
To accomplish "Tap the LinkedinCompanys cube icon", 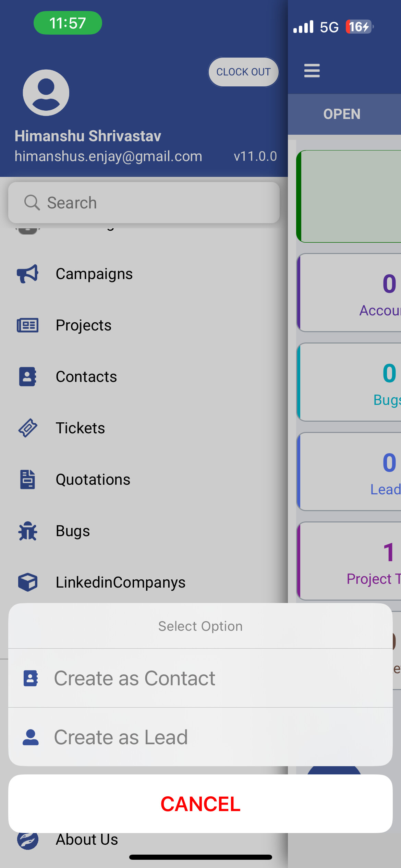I will pos(27,582).
